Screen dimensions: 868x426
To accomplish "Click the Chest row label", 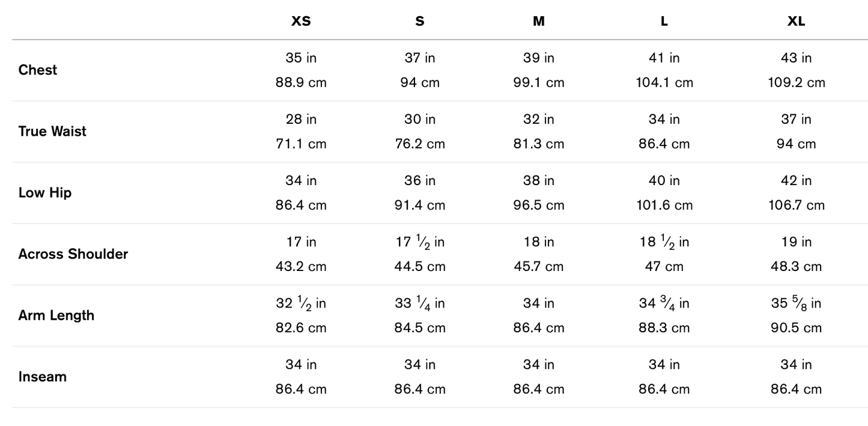I will [38, 70].
